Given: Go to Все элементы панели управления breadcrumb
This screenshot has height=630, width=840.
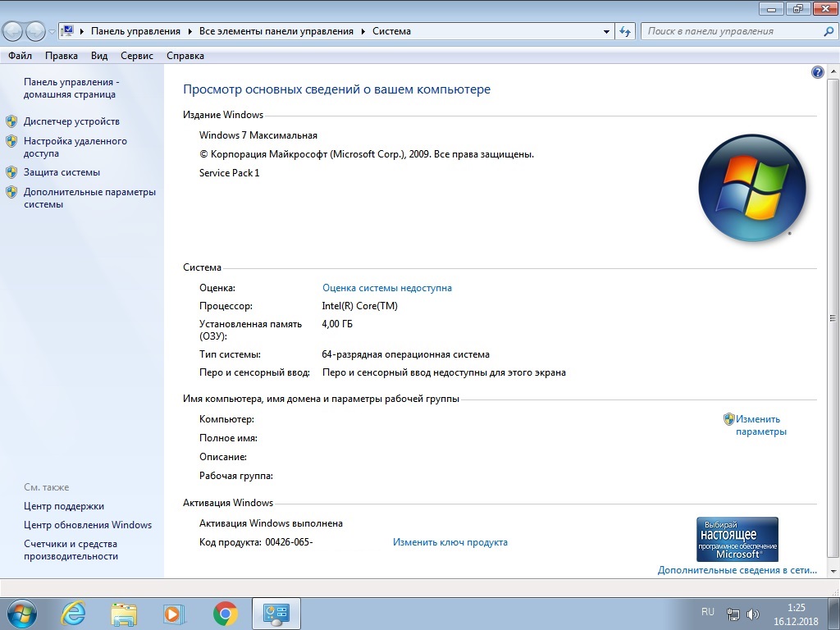Looking at the screenshot, I should coord(276,31).
